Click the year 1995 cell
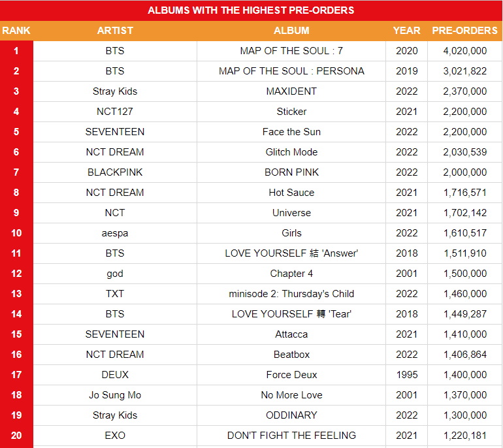503x448 pixels. 406,375
